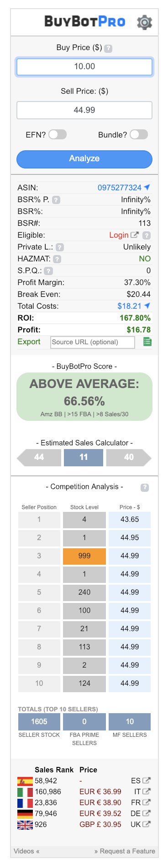
Task: Select left arrow 44 sales estimate
Action: coord(39,457)
